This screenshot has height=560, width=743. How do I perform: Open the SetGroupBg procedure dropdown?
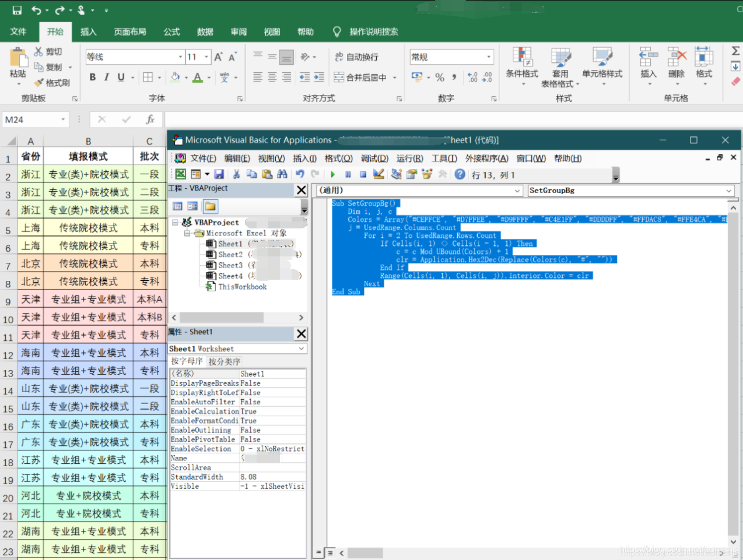tap(728, 191)
